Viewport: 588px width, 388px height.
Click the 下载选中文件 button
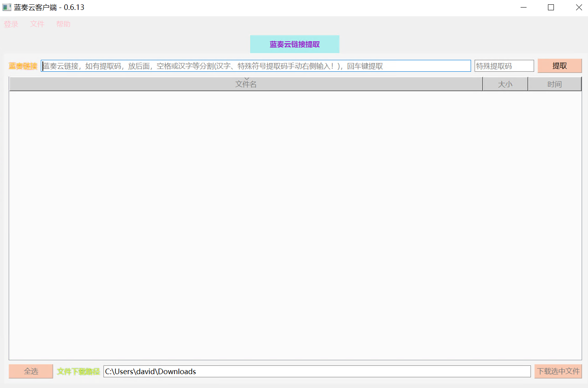click(x=558, y=371)
